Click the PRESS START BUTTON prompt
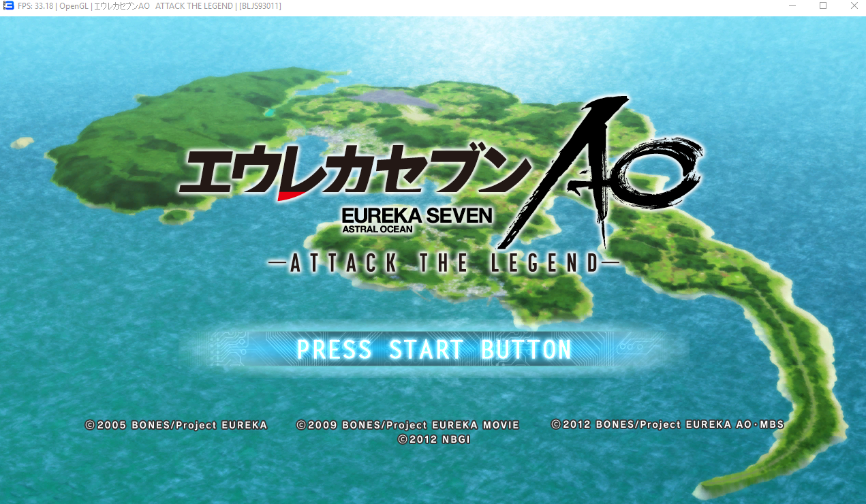The width and height of the screenshot is (866, 504). click(x=434, y=349)
